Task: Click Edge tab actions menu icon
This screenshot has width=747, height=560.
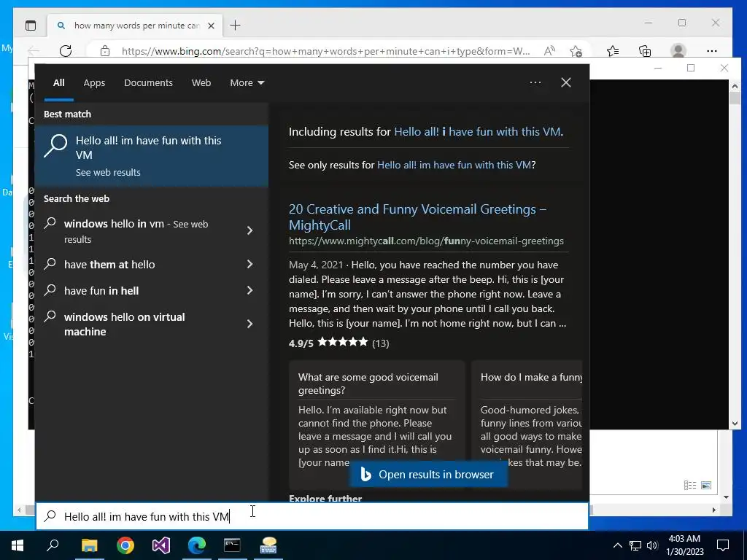Action: pos(31,26)
